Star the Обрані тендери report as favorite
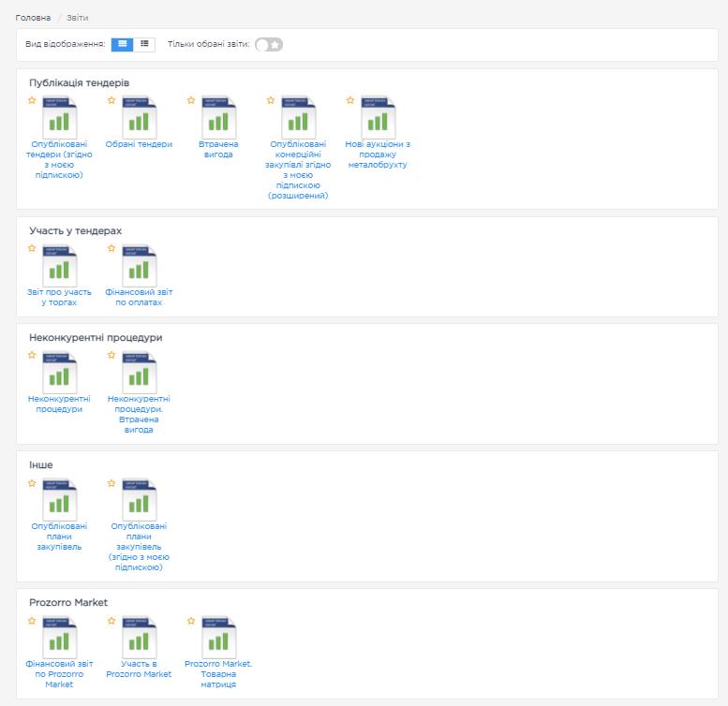 [x=111, y=100]
